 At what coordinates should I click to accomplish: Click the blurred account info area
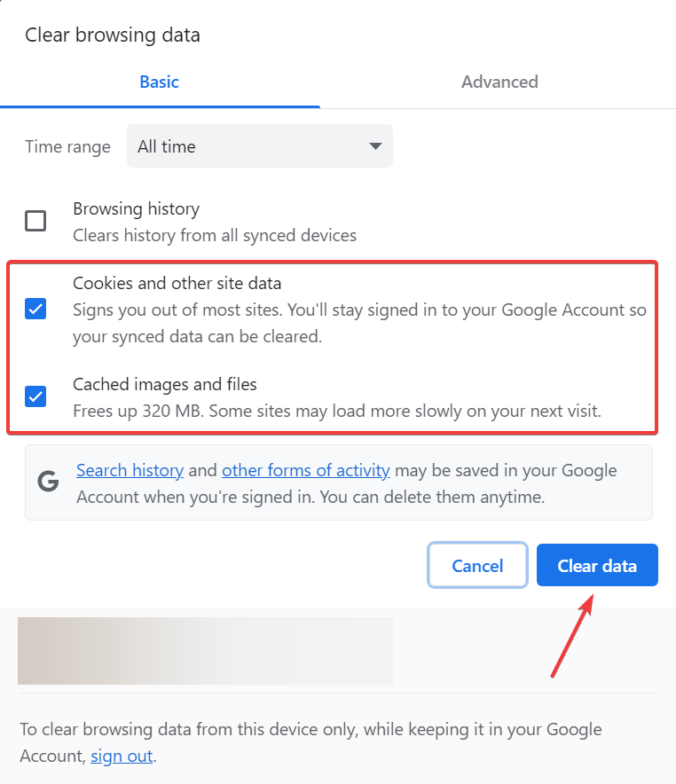click(x=205, y=650)
